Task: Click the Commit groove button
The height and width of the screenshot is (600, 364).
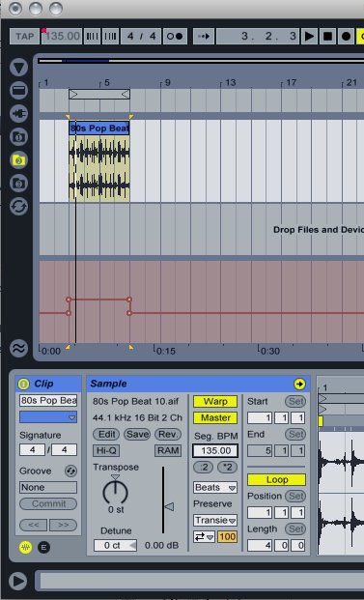Action: [48, 504]
